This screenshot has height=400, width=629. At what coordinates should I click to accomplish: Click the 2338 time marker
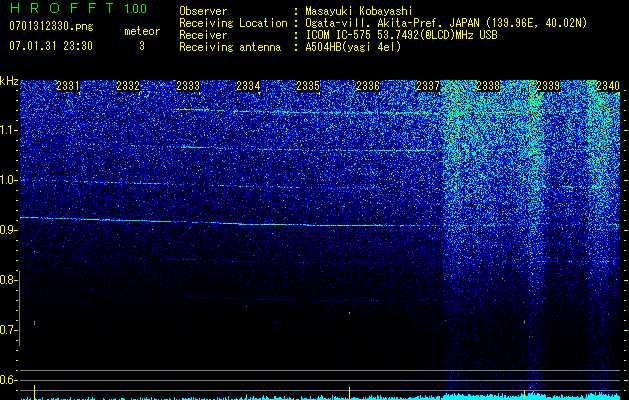pos(488,85)
